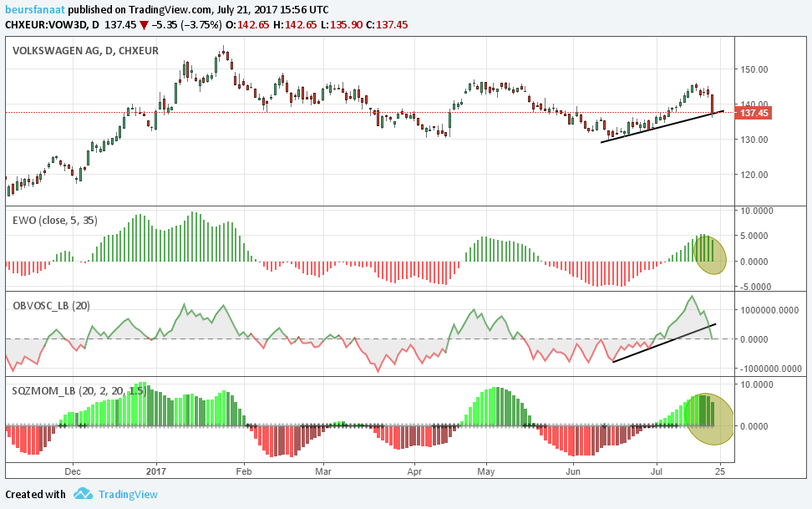Click the Apr label on time axis
This screenshot has height=509, width=812.
[414, 471]
